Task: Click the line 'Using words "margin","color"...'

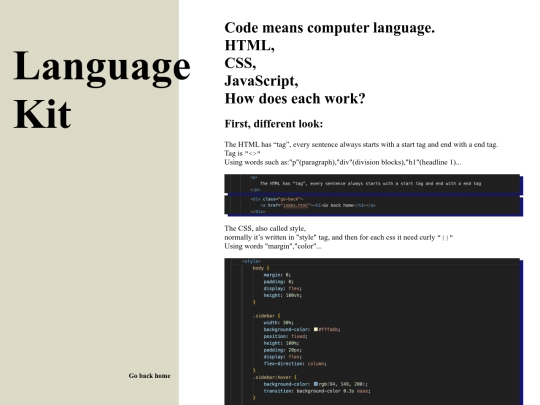Action: pyautogui.click(x=273, y=246)
